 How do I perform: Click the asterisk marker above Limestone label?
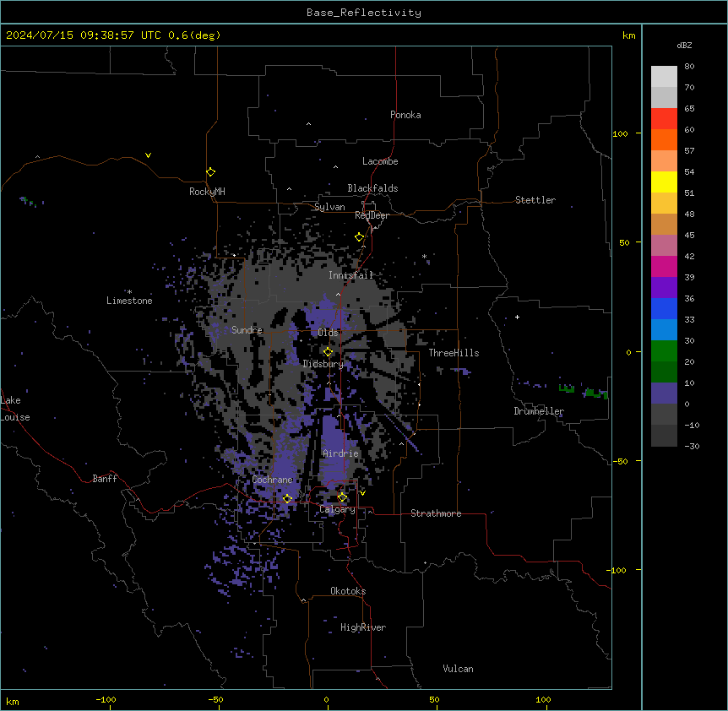pyautogui.click(x=129, y=292)
